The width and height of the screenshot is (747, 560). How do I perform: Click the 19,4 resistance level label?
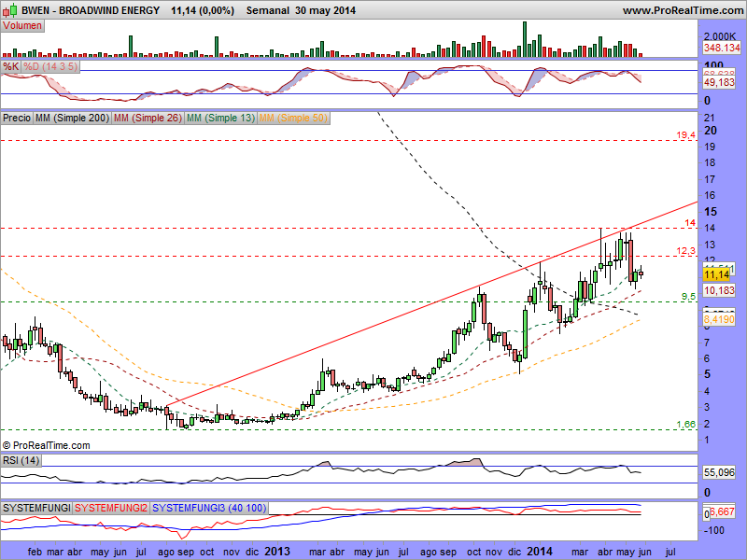point(686,135)
